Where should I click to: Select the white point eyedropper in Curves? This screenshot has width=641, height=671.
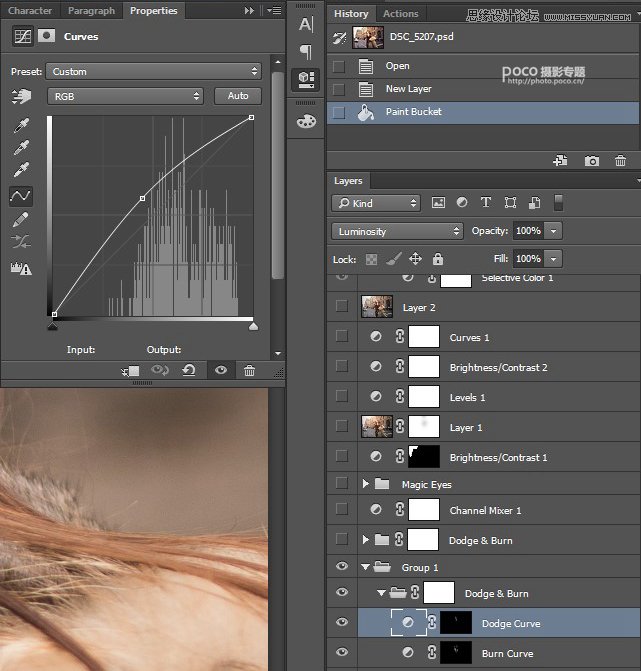[20, 171]
